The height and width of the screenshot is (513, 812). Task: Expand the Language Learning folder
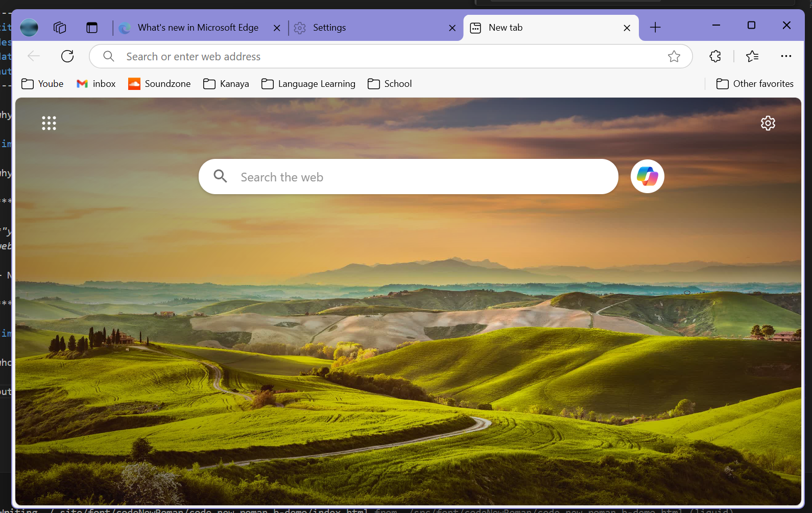coord(308,84)
